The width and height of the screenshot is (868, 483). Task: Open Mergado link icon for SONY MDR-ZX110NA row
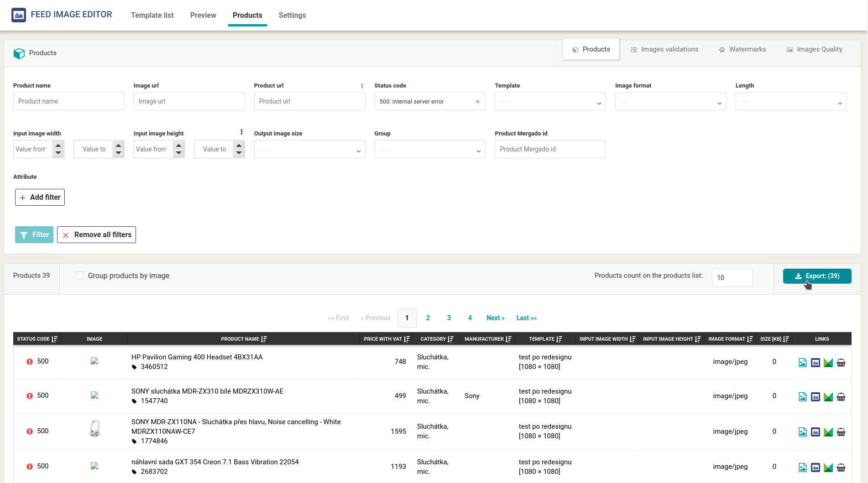828,432
